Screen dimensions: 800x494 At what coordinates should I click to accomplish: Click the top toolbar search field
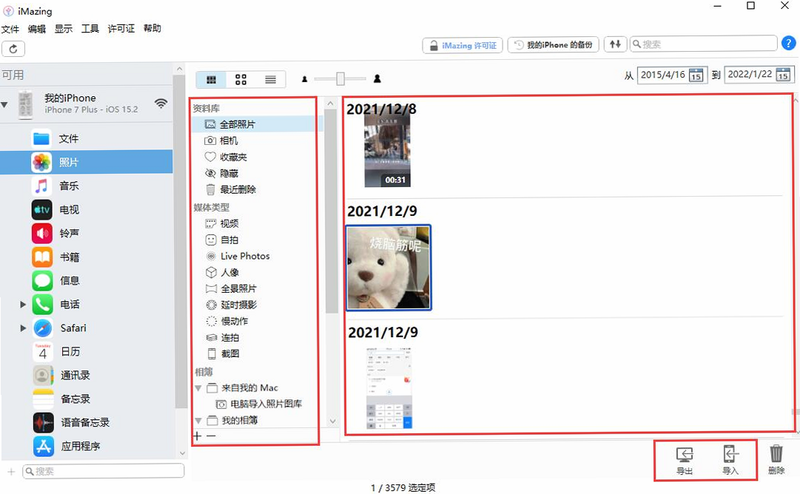704,44
